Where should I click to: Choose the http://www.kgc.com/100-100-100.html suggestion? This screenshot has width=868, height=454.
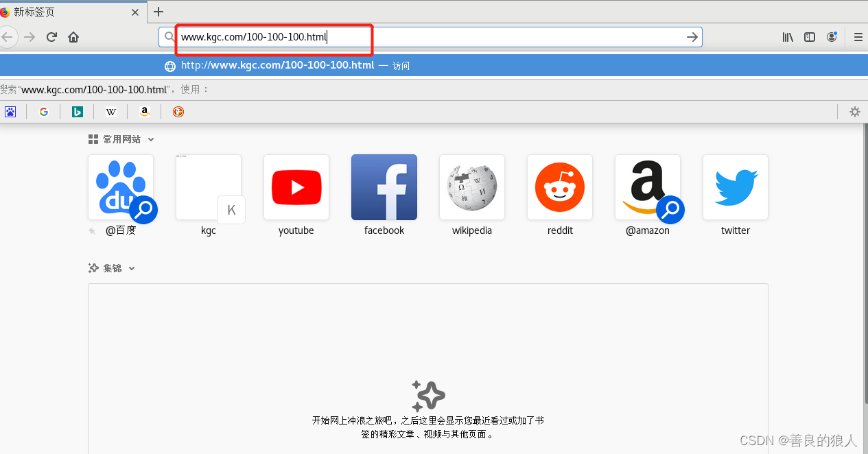[434, 66]
